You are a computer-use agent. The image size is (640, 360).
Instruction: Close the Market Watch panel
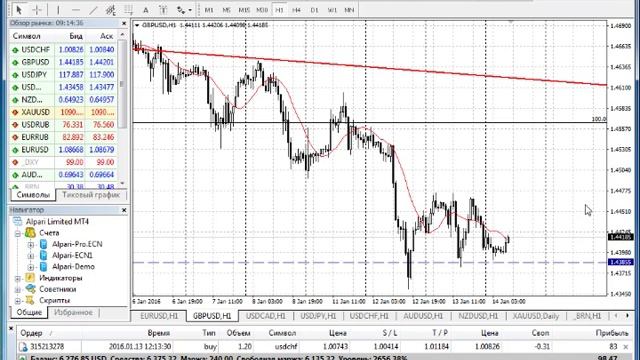124,23
